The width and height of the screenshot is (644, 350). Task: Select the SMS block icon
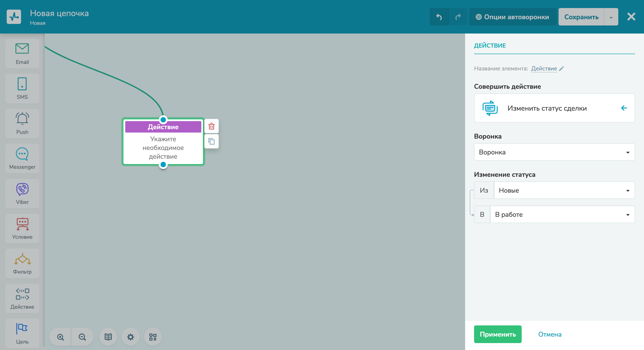pos(22,88)
